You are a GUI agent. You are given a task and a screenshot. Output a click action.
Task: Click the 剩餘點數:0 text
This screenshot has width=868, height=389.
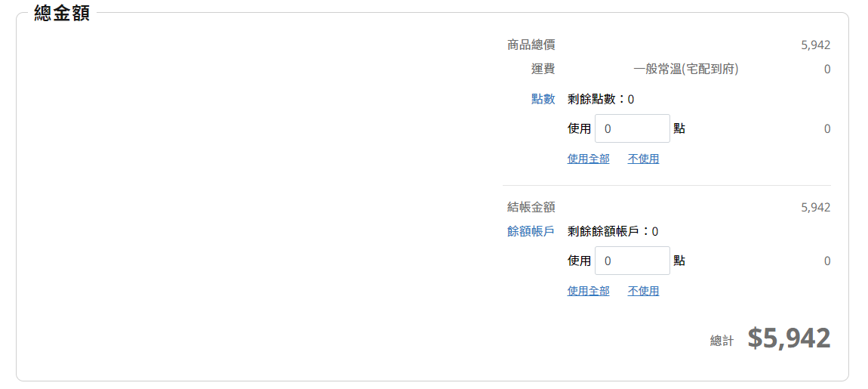click(x=600, y=99)
